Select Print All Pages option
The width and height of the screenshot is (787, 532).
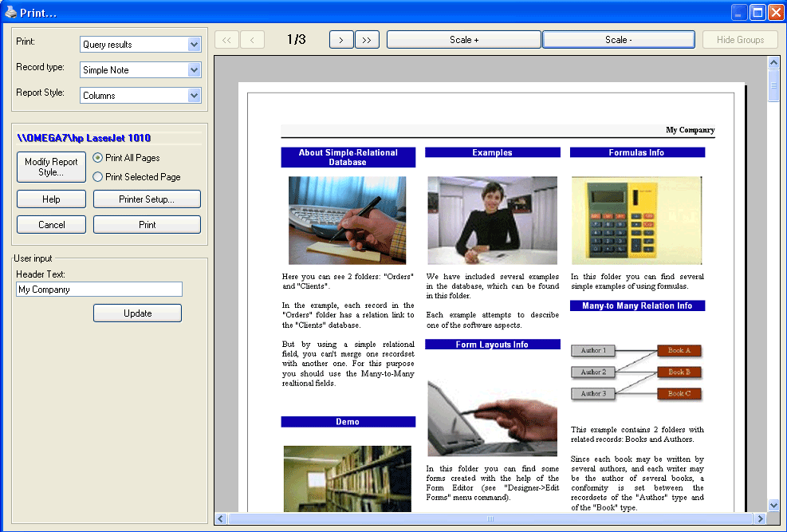[98, 158]
